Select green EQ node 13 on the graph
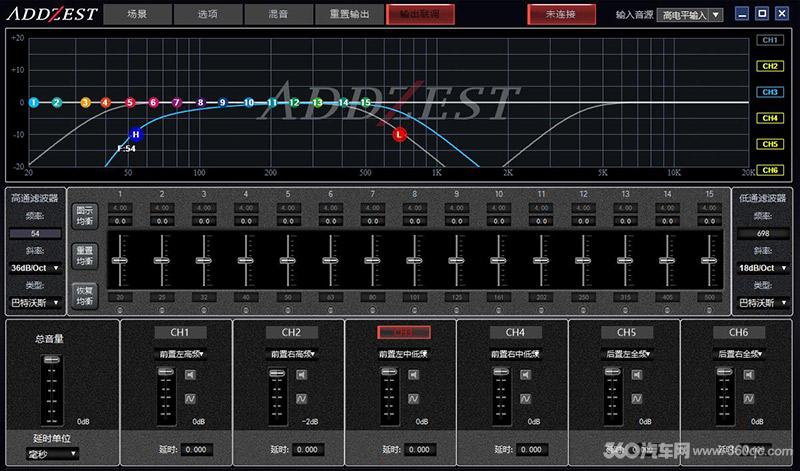Image resolution: width=800 pixels, height=471 pixels. 317,103
